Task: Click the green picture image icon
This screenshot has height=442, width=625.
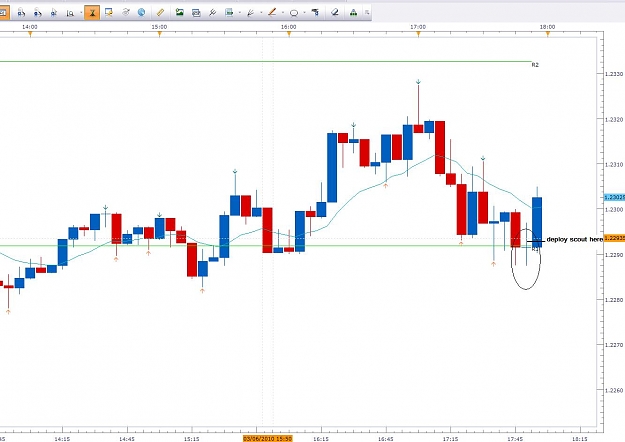Action: [180, 13]
